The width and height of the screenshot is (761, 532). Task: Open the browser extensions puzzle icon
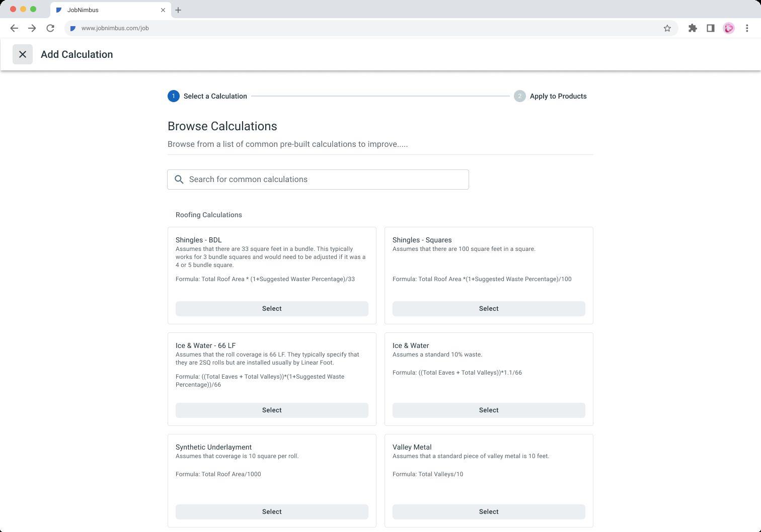693,28
